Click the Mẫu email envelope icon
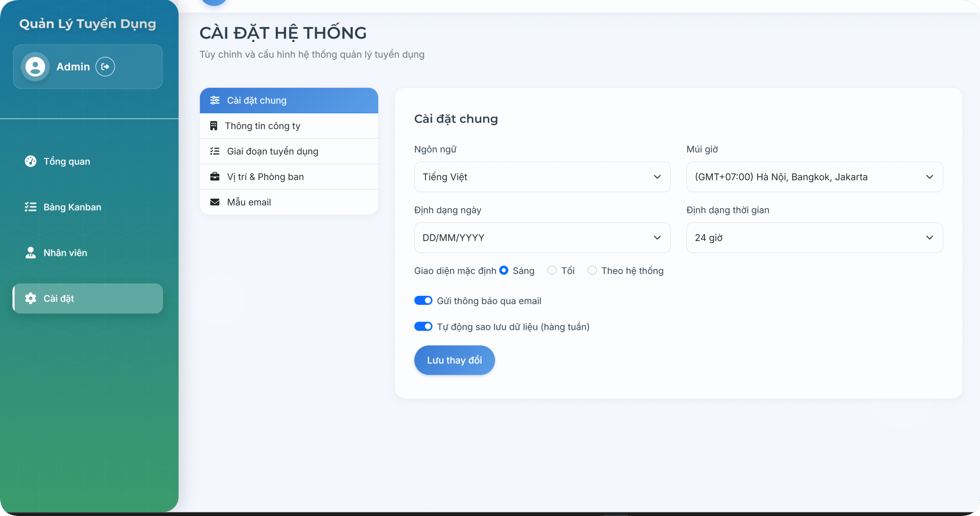 click(215, 202)
